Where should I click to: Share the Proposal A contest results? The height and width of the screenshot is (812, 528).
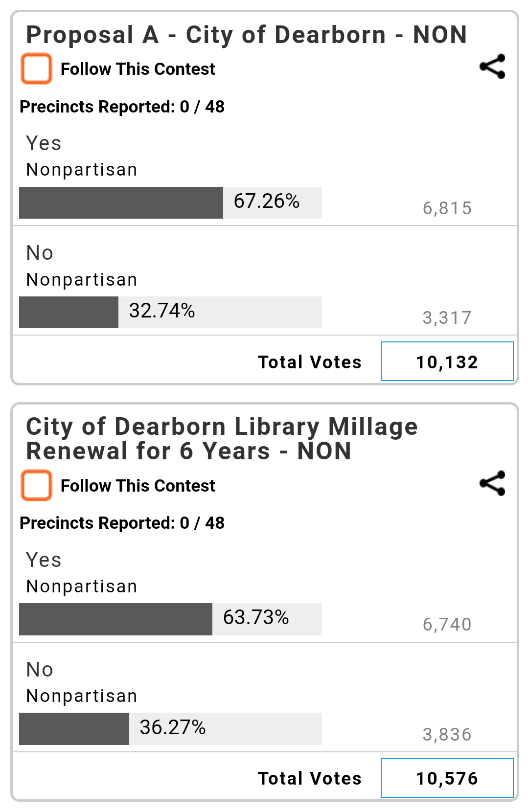tap(492, 67)
